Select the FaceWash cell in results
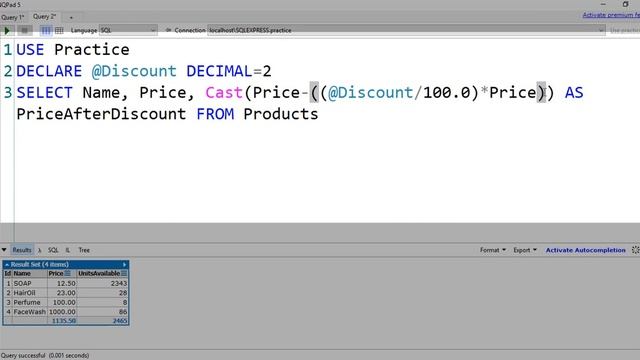This screenshot has width=640, height=360. 29,312
